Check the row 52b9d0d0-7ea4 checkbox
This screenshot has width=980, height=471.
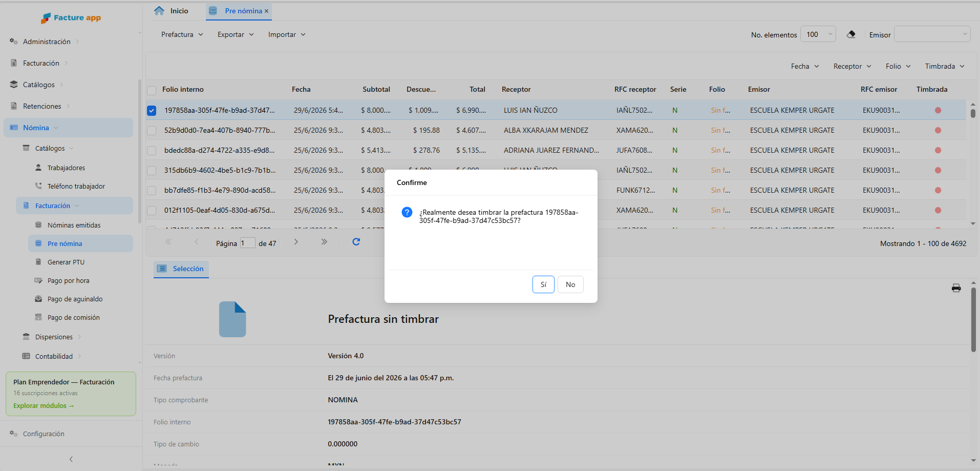pyautogui.click(x=152, y=130)
